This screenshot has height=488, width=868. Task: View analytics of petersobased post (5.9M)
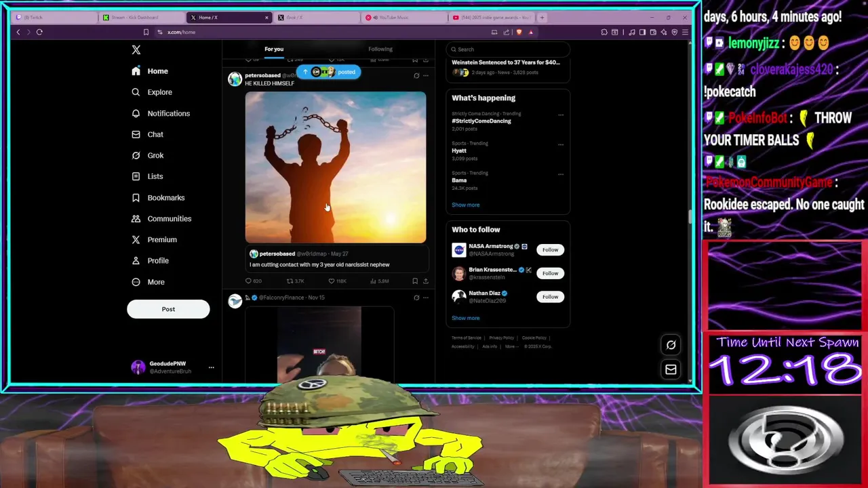click(x=380, y=281)
